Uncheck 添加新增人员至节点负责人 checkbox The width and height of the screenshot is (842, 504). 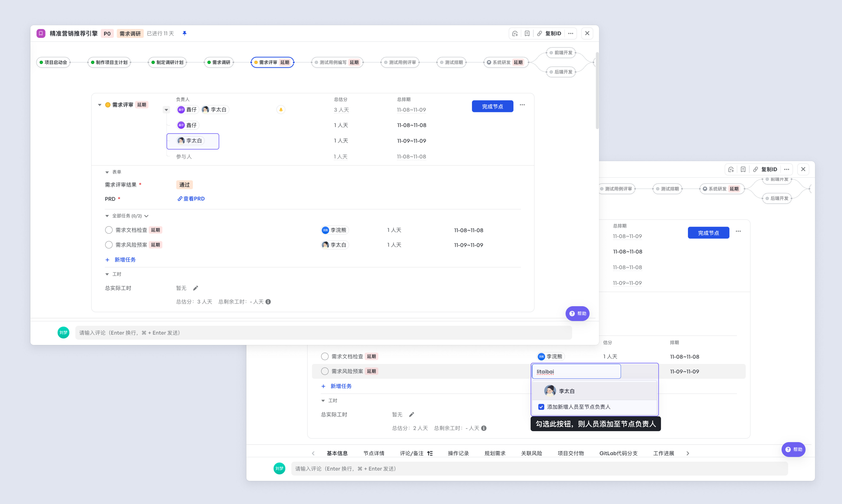tap(541, 407)
